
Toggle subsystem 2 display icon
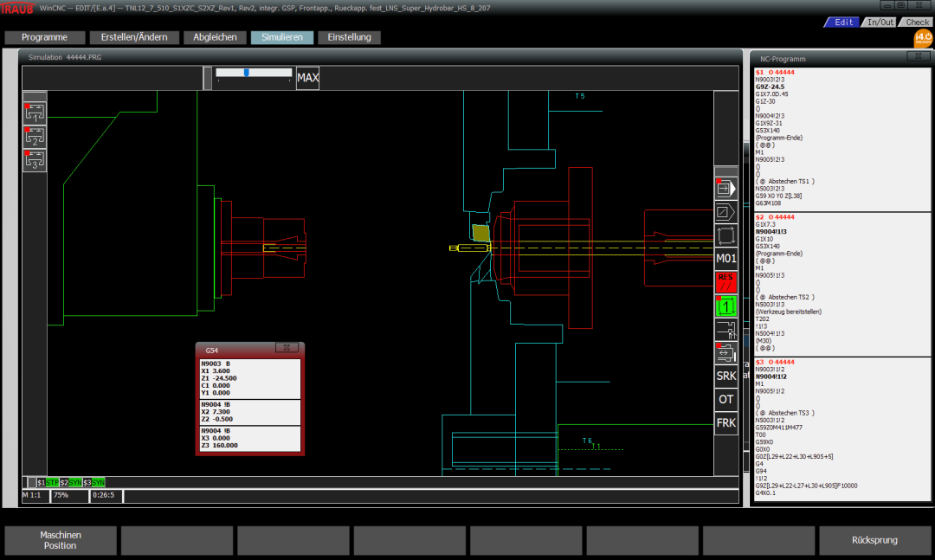coord(35,136)
